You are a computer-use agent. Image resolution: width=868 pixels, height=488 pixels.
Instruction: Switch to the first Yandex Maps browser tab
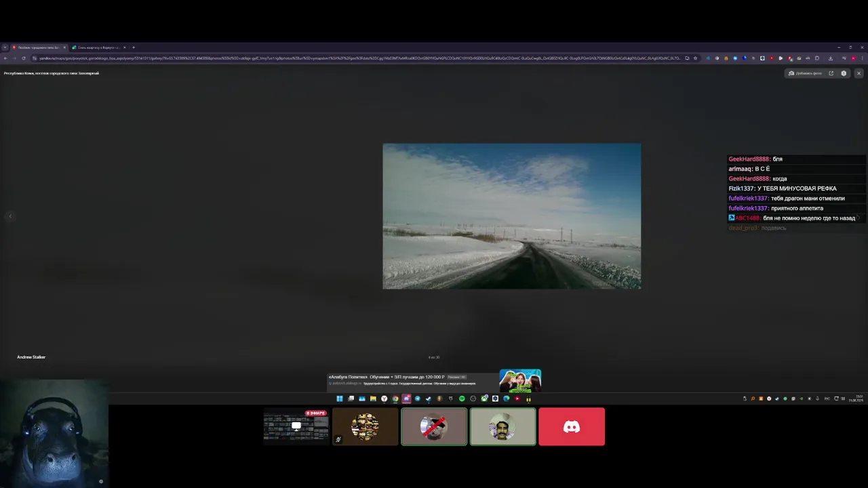[39, 47]
